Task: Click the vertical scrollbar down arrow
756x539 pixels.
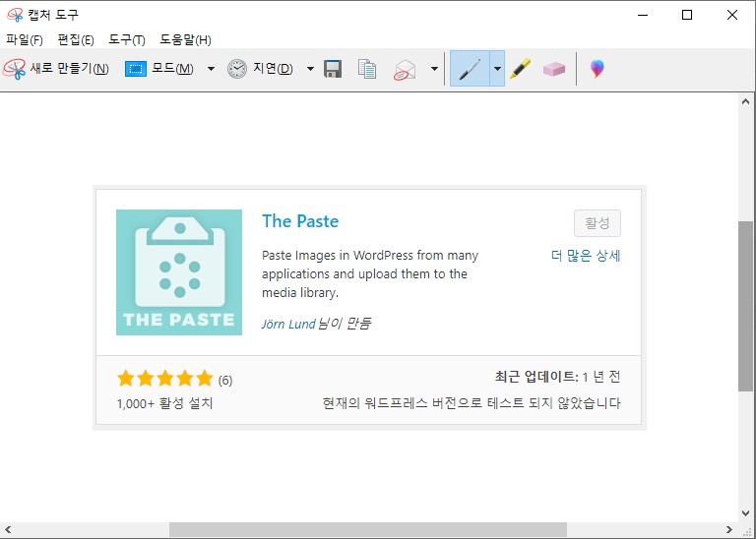Action: click(745, 513)
